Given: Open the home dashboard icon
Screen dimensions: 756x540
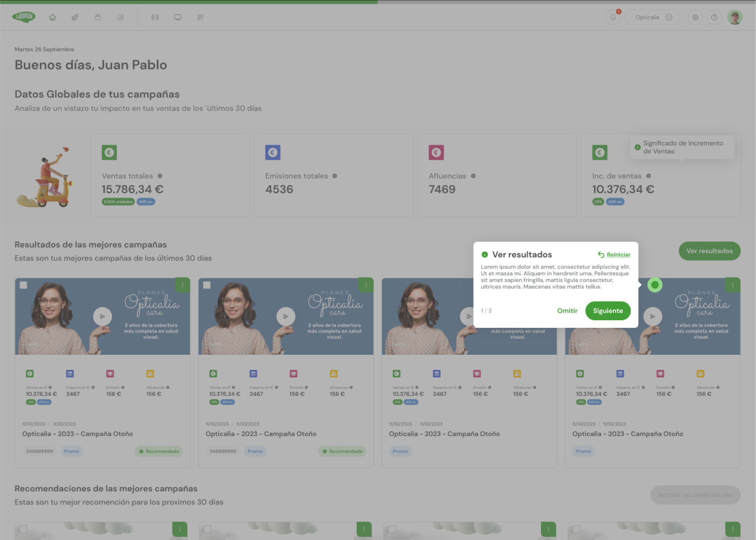Looking at the screenshot, I should pos(52,17).
